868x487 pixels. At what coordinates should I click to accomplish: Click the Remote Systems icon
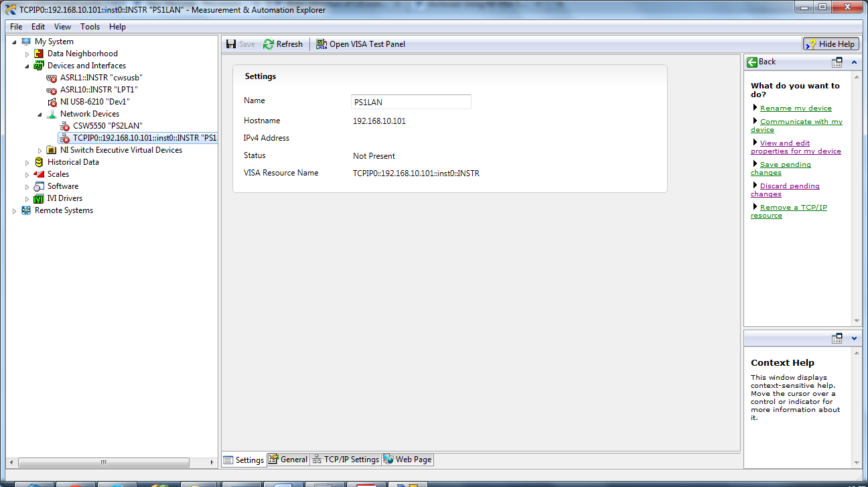[26, 210]
